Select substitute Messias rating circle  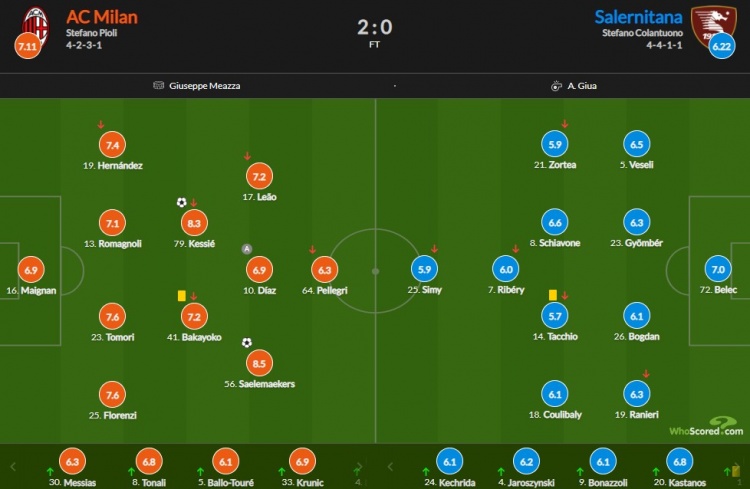pyautogui.click(x=72, y=461)
